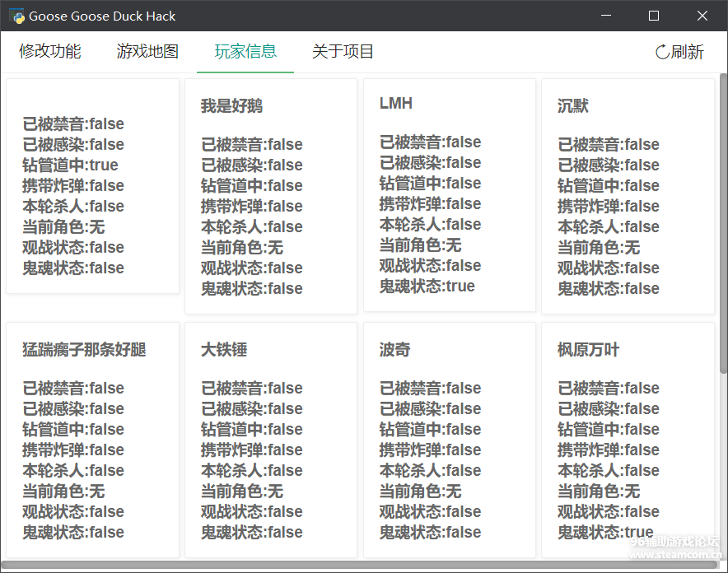
Task: Click the LMH player name
Action: [396, 104]
